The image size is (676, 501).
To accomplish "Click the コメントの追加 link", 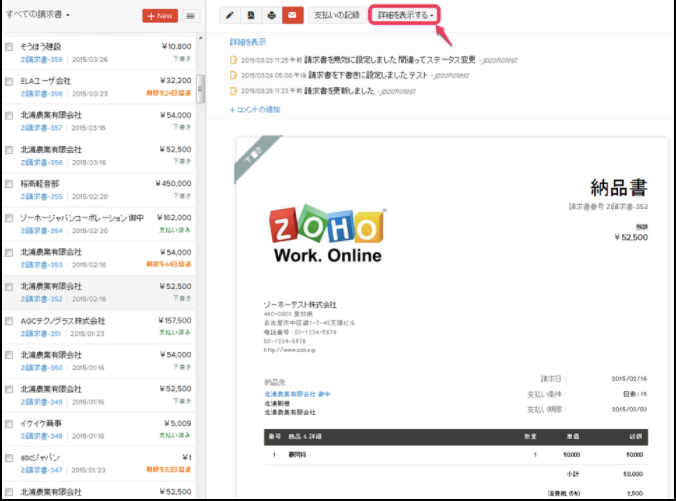I will (255, 109).
